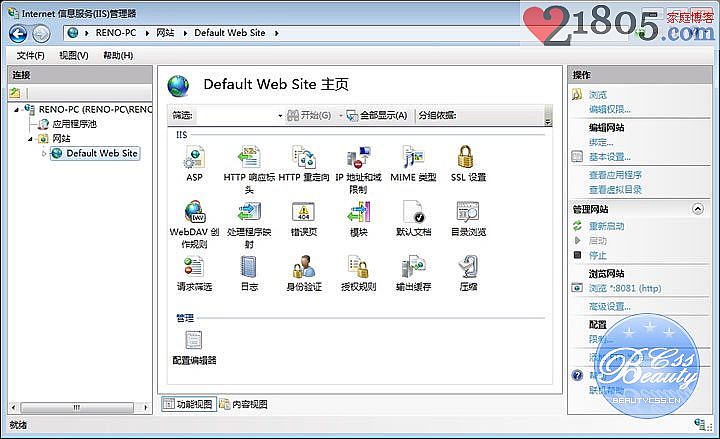Click 重新启动 to restart site
The height and width of the screenshot is (439, 720).
(x=607, y=226)
